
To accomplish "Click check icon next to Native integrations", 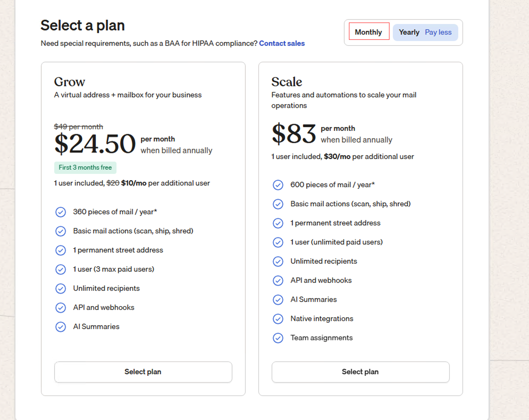I will click(278, 319).
